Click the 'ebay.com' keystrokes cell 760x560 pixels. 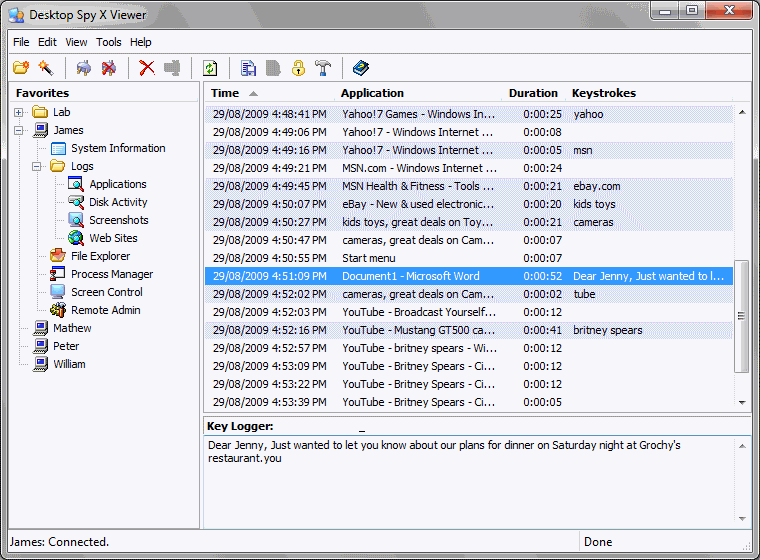click(x=596, y=186)
